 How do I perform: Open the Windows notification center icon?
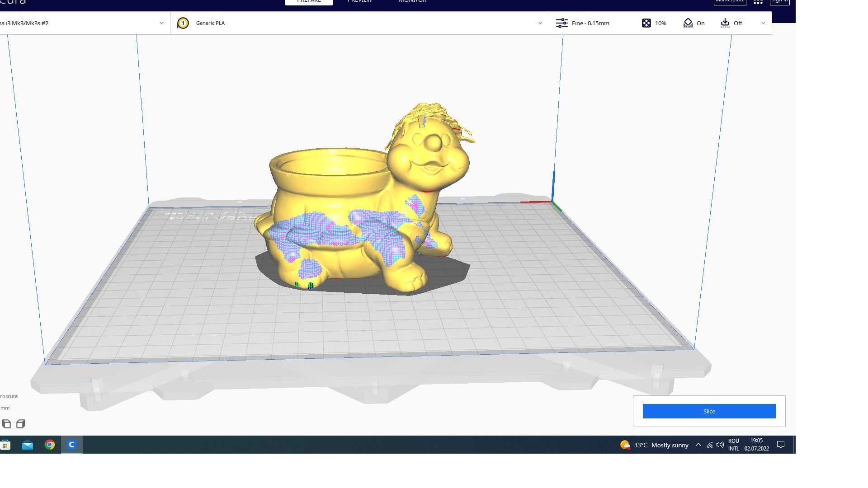781,445
